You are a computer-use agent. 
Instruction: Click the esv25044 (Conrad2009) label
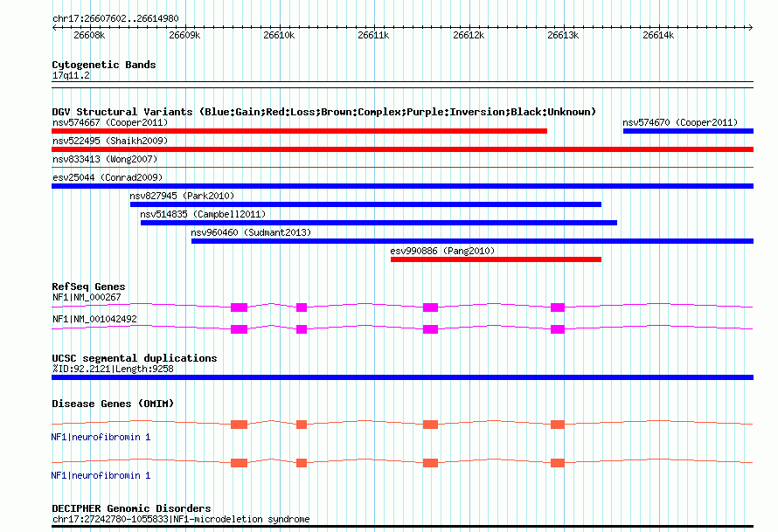coord(108,177)
